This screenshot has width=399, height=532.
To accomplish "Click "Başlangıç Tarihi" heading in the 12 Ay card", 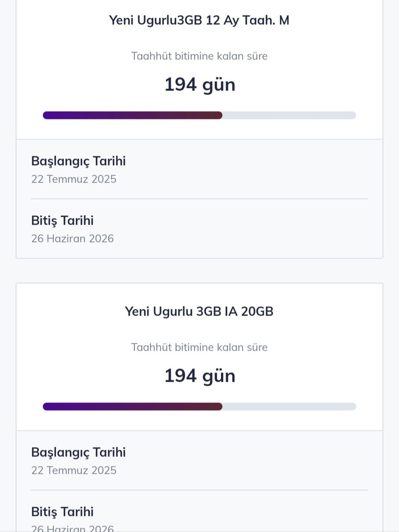I will point(78,161).
